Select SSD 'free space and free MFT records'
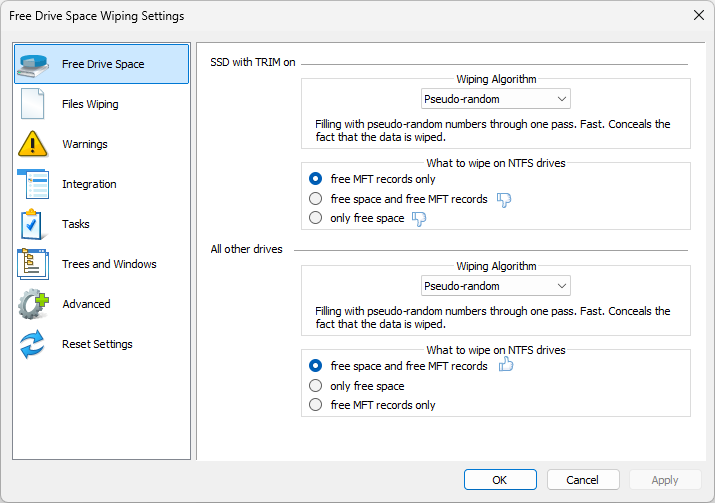This screenshot has width=715, height=503. pos(316,199)
